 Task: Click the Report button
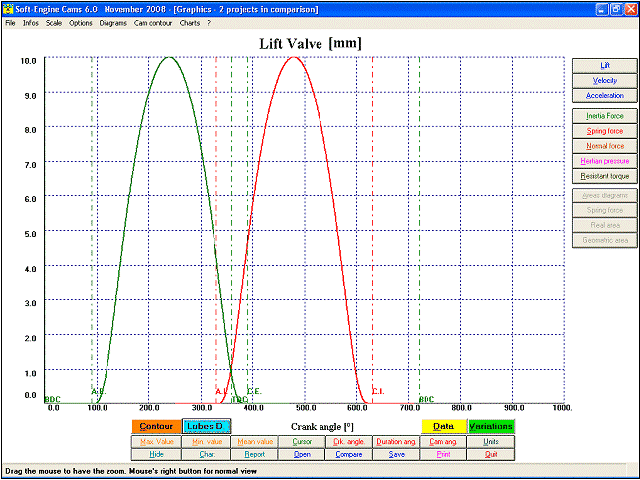[255, 454]
